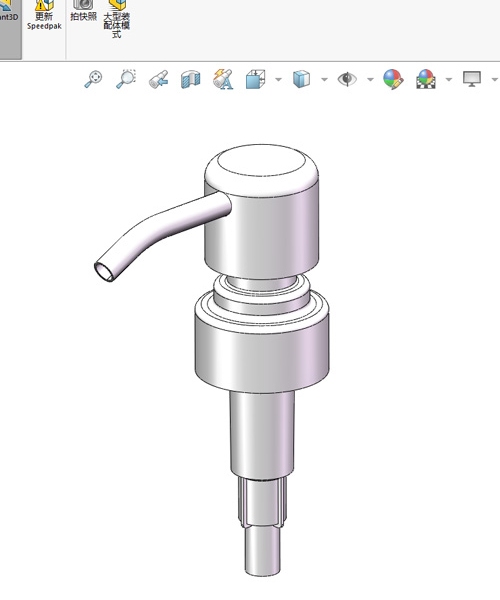Click the View Settings monitor icon

[472, 79]
